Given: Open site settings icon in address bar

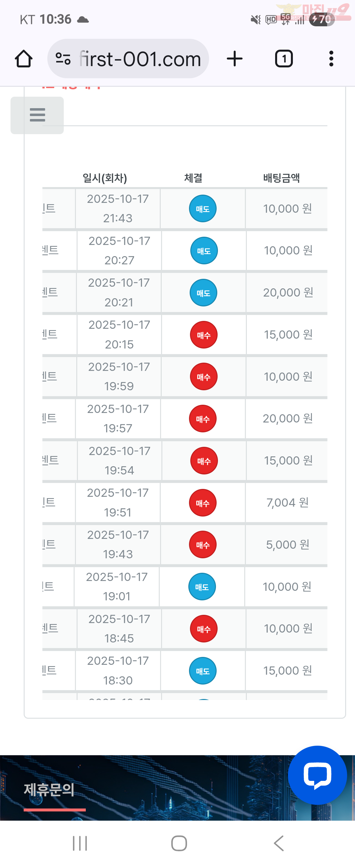Looking at the screenshot, I should point(63,59).
